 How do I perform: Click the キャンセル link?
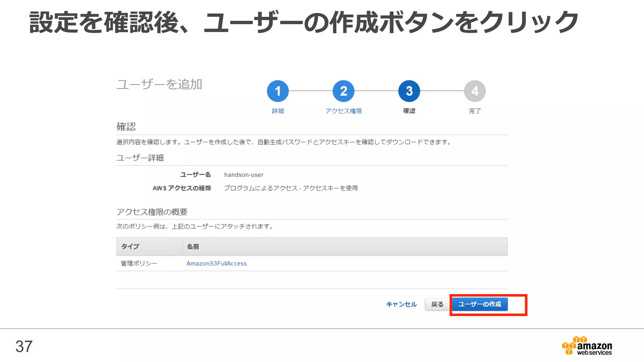tap(401, 304)
